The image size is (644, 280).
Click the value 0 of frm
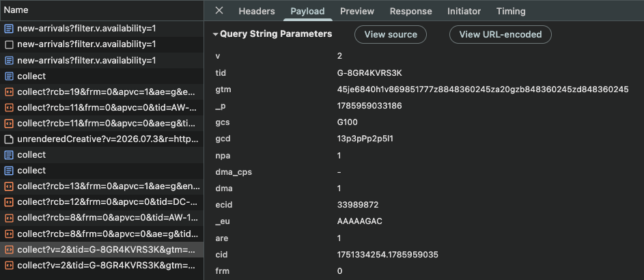(339, 271)
